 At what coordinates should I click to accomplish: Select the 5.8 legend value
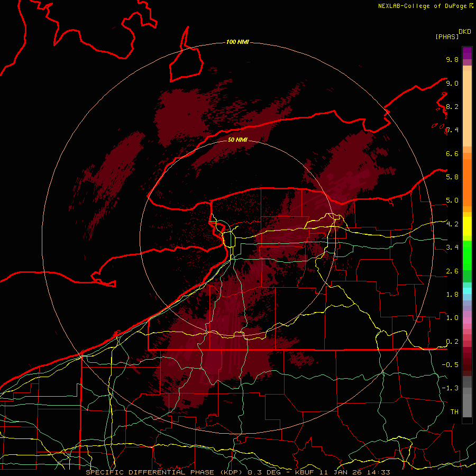[452, 177]
